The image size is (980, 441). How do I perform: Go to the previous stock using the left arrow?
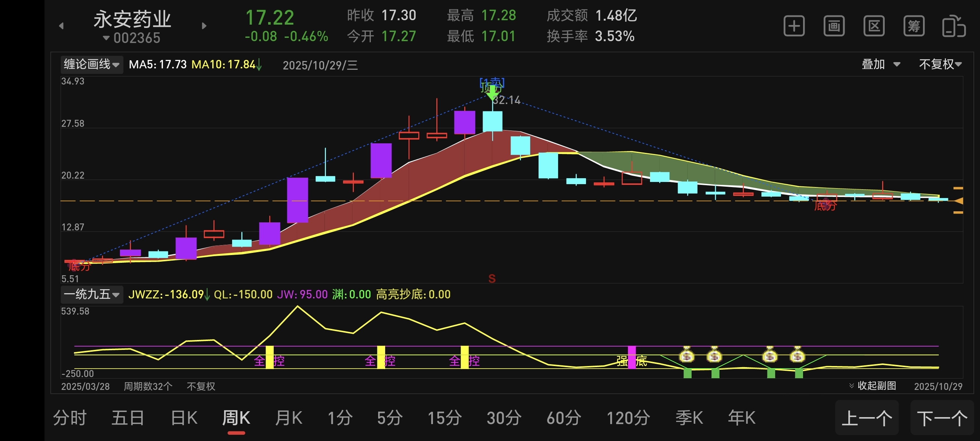(x=61, y=26)
